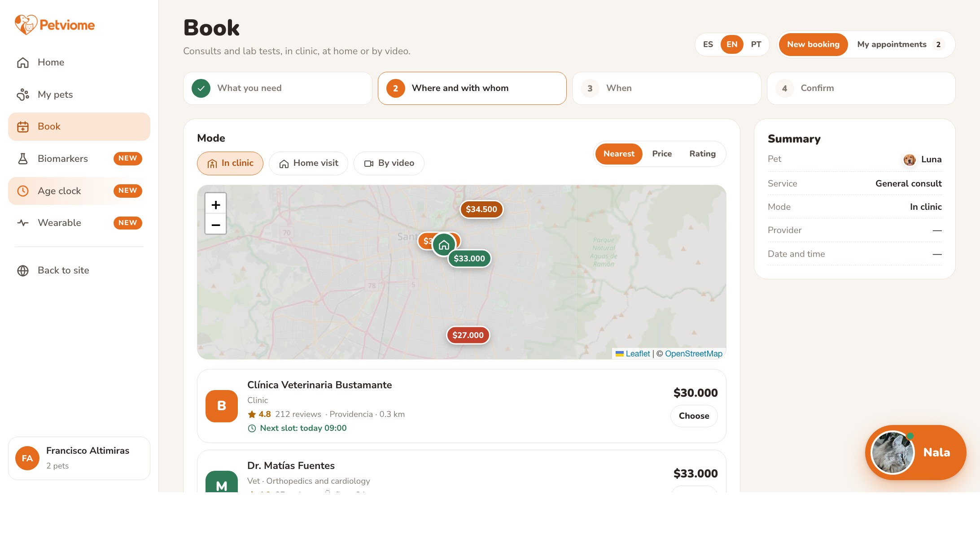Screen dimensions: 980x551
Task: Go to What you need step
Action: pyautogui.click(x=278, y=88)
